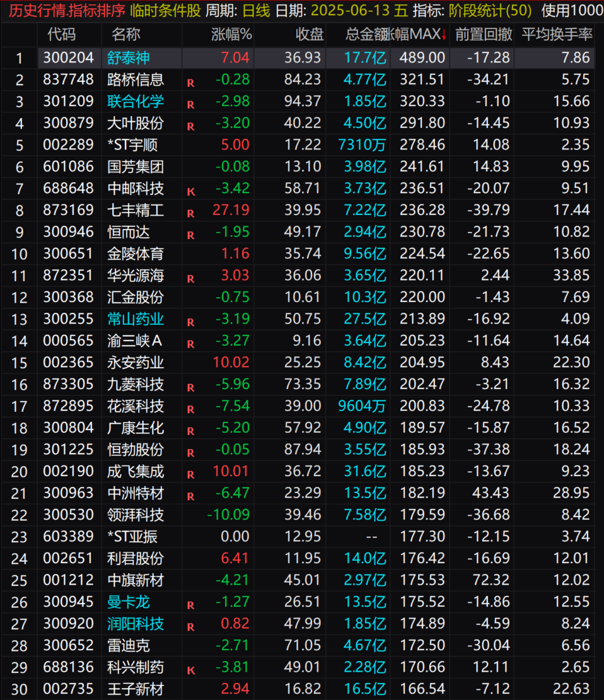Sort by 平均换手率 column header
Image resolution: width=604 pixels, height=700 pixels.
(x=557, y=35)
